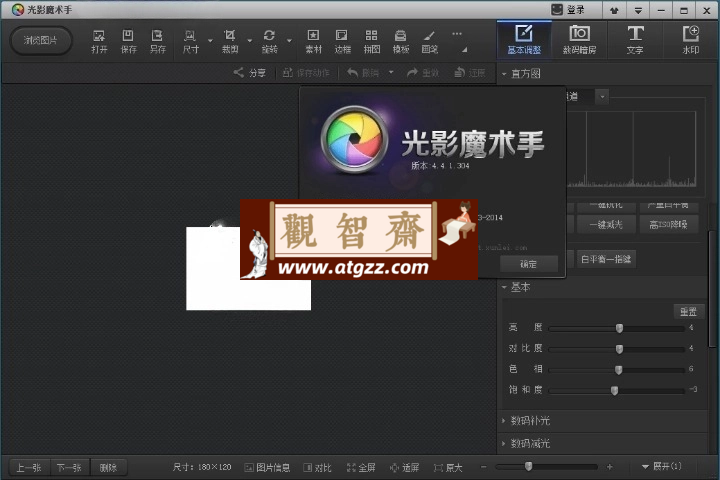Open the 拼图 collage tool

(x=371, y=41)
